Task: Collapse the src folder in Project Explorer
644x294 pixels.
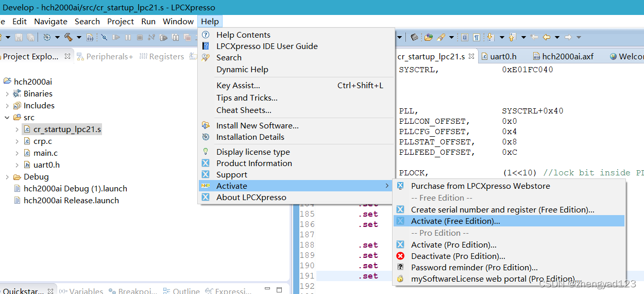Action: pos(7,118)
